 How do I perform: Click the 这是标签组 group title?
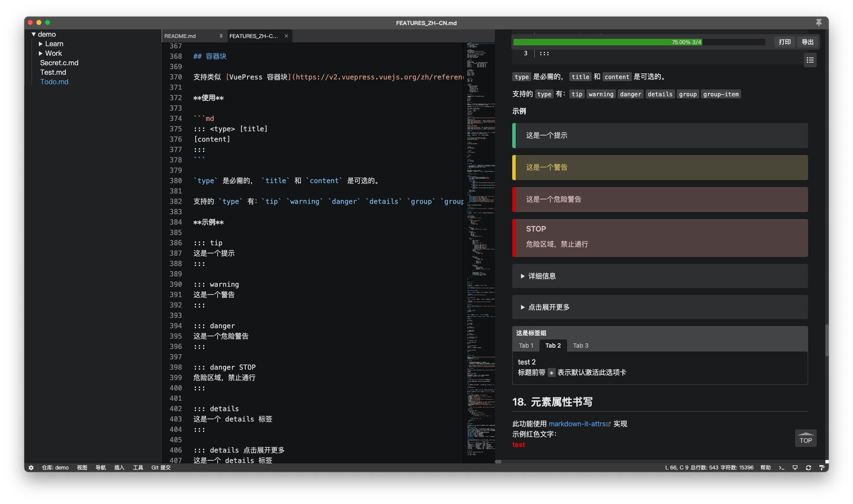(531, 333)
